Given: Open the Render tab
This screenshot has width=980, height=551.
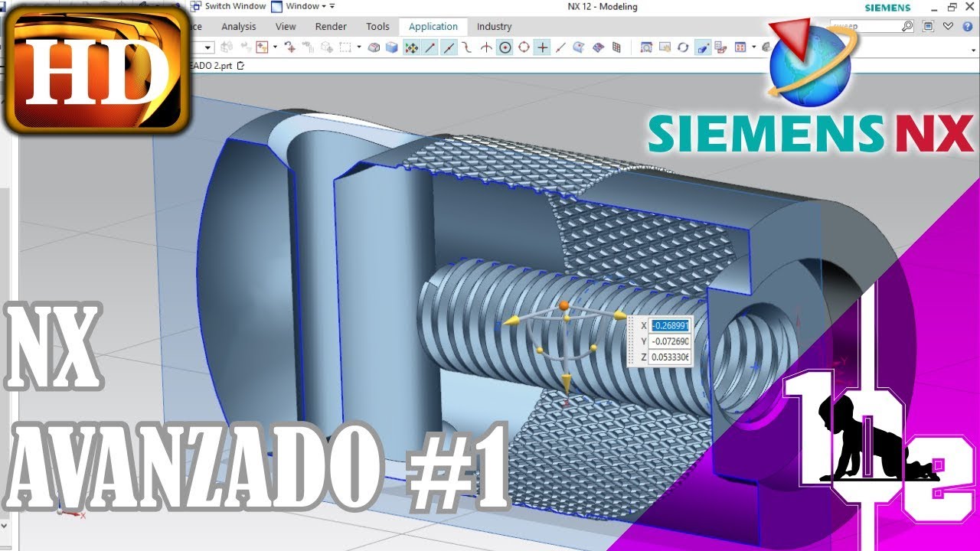Looking at the screenshot, I should (331, 26).
